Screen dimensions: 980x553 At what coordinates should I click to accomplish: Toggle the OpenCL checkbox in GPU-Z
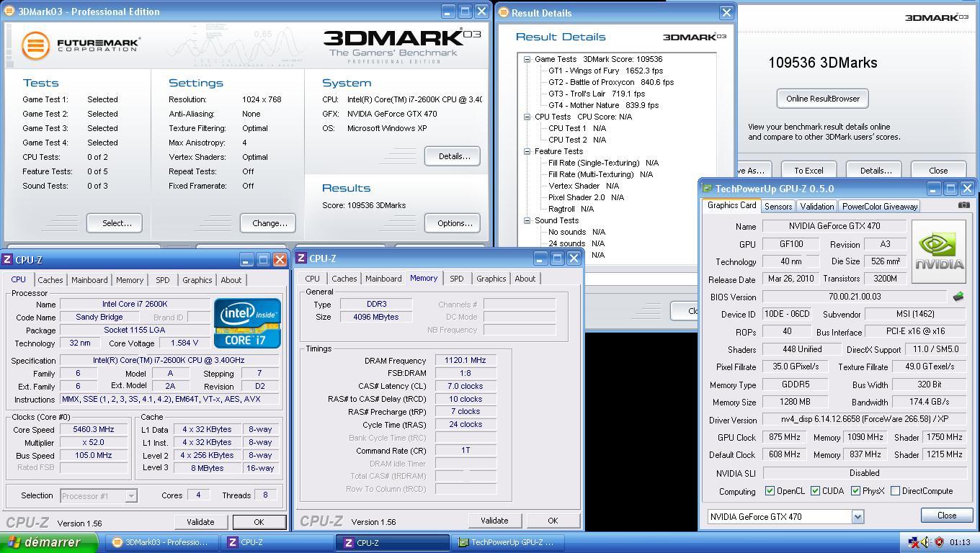point(770,491)
